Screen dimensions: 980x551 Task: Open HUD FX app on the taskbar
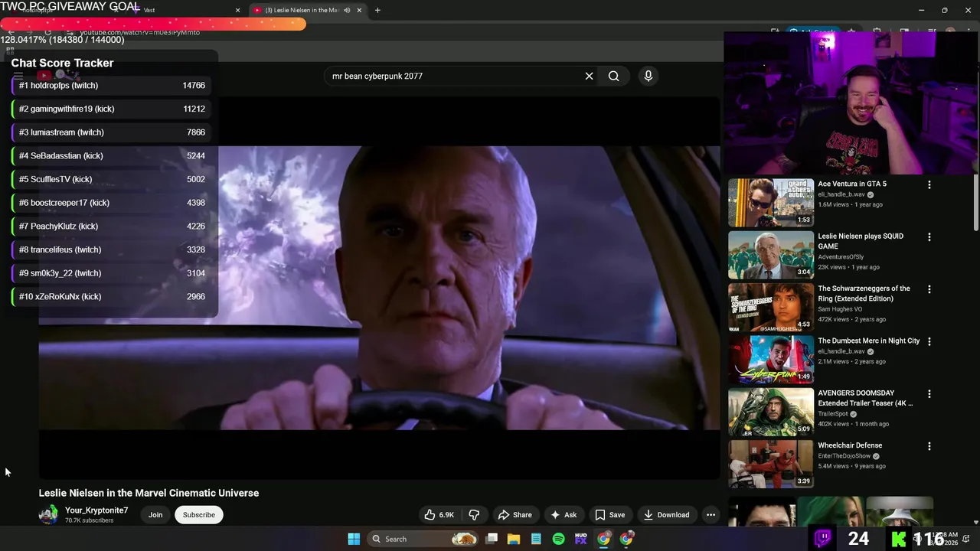[580, 539]
